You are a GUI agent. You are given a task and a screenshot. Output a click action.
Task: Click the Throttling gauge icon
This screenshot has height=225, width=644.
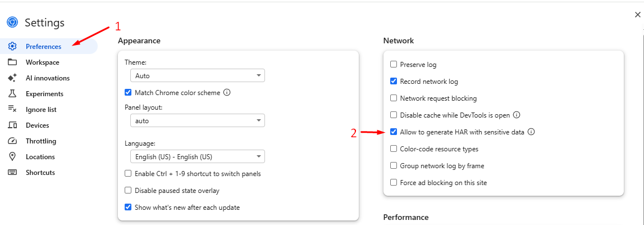(12, 141)
